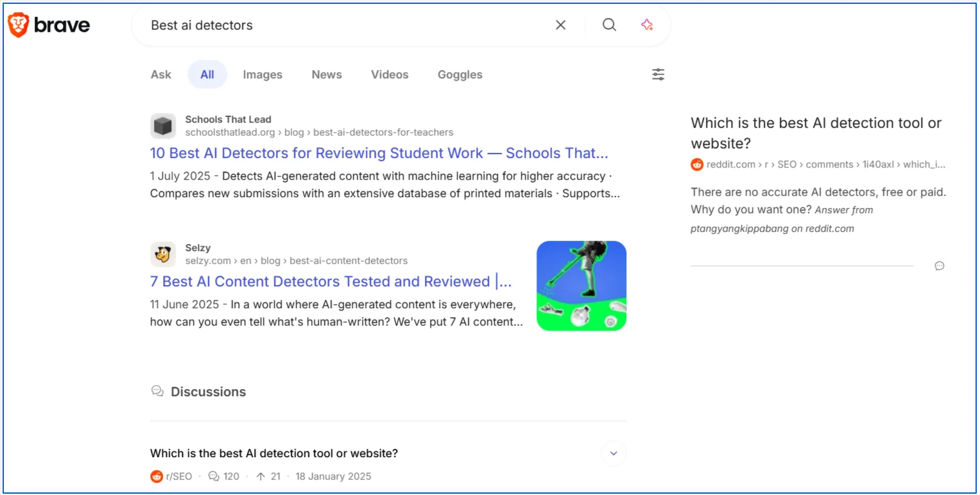Click reddit.com breadcrumb in side panel
980x495 pixels.
pyautogui.click(x=826, y=164)
